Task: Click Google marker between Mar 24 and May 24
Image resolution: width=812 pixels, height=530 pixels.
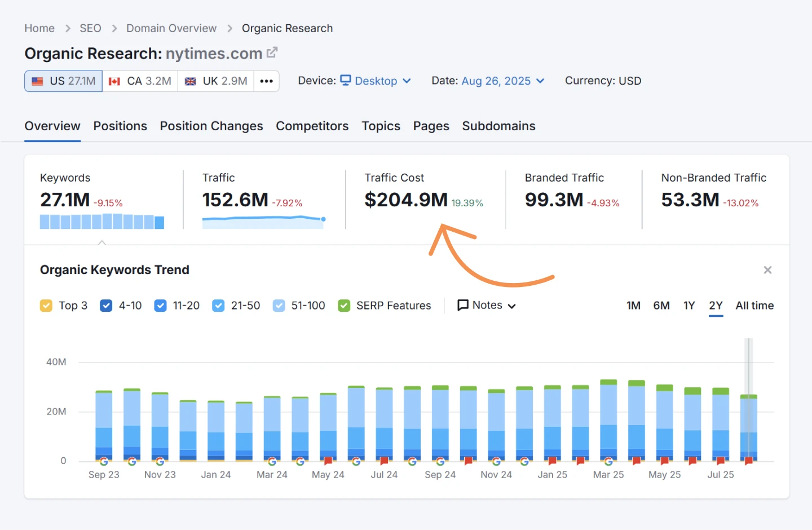Action: click(300, 461)
